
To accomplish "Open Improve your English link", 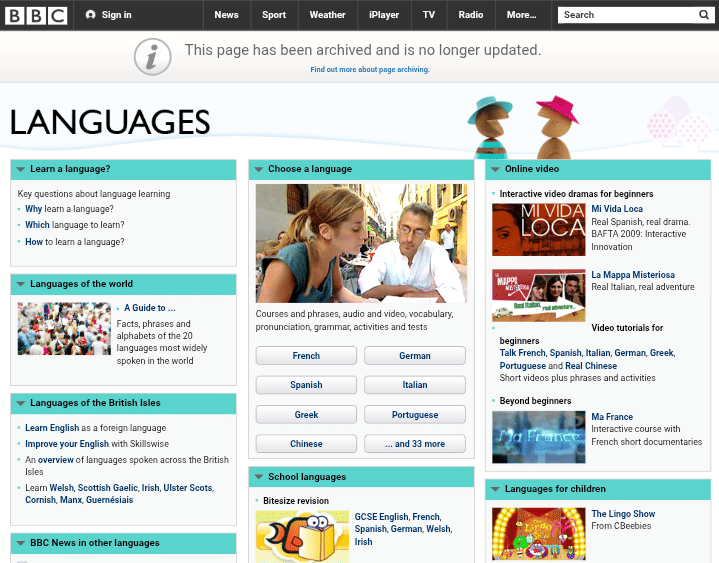I will click(x=67, y=444).
